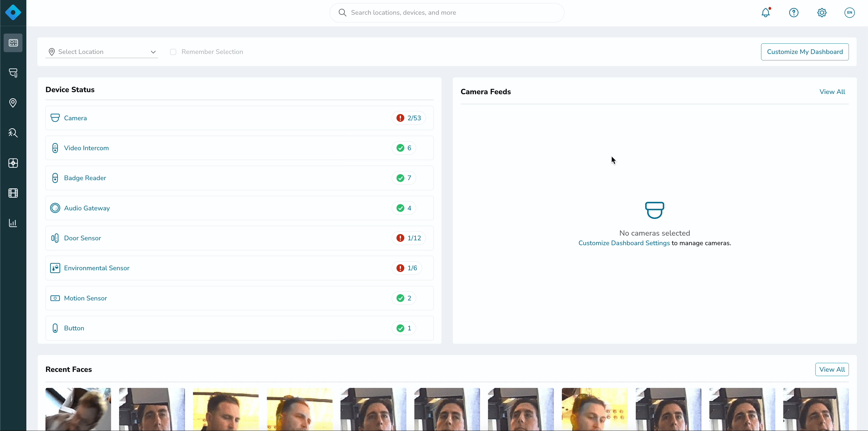Click the 1/6 environmental sensor badge
868x431 pixels.
(x=407, y=268)
